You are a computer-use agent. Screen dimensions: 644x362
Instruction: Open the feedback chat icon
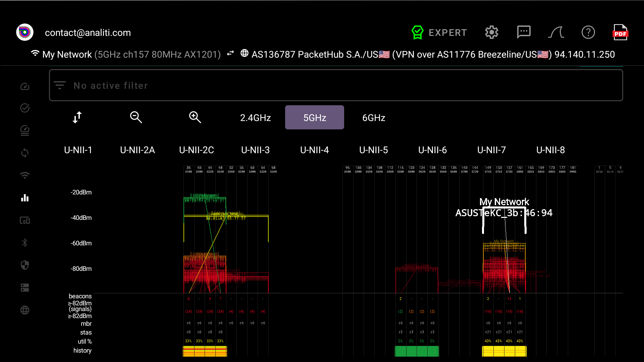click(524, 32)
